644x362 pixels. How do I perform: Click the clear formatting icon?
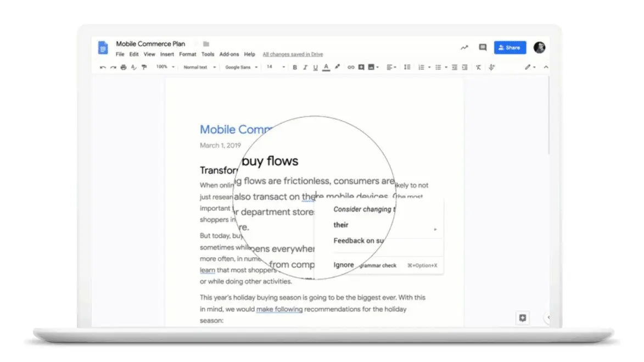point(478,67)
